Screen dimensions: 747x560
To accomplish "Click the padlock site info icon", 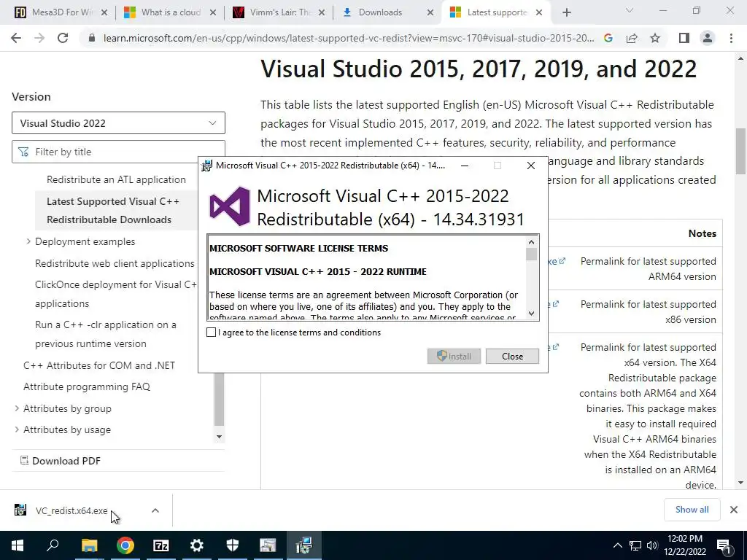I will tap(92, 38).
